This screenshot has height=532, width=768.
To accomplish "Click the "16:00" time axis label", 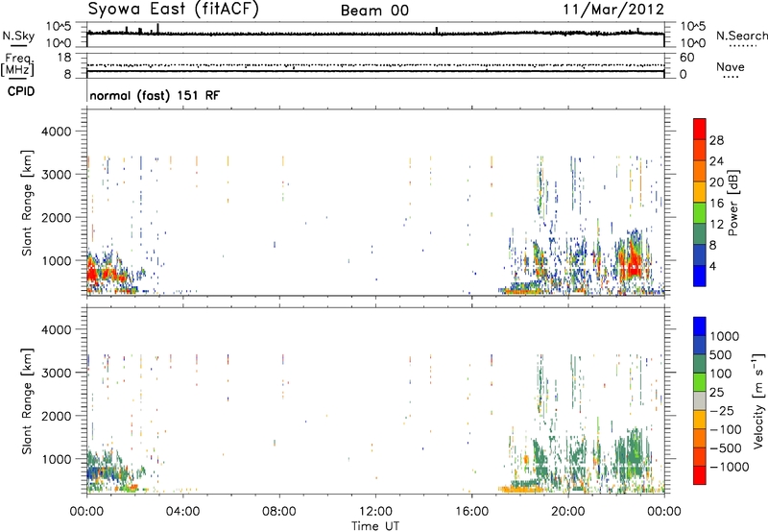I will pyautogui.click(x=471, y=512).
